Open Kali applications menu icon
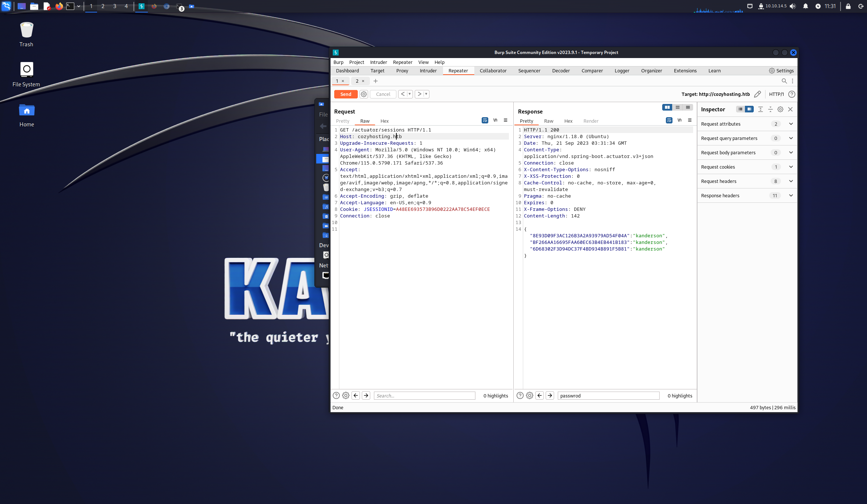This screenshot has height=504, width=867. point(6,6)
